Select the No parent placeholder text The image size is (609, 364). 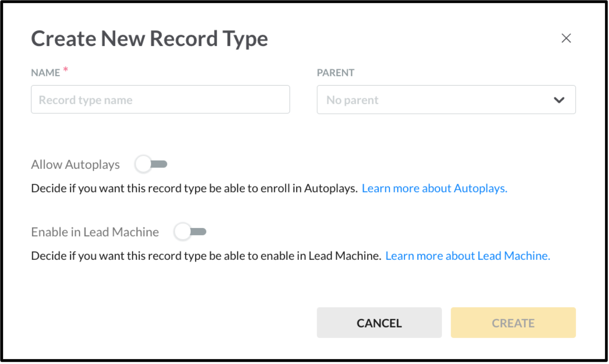[352, 100]
